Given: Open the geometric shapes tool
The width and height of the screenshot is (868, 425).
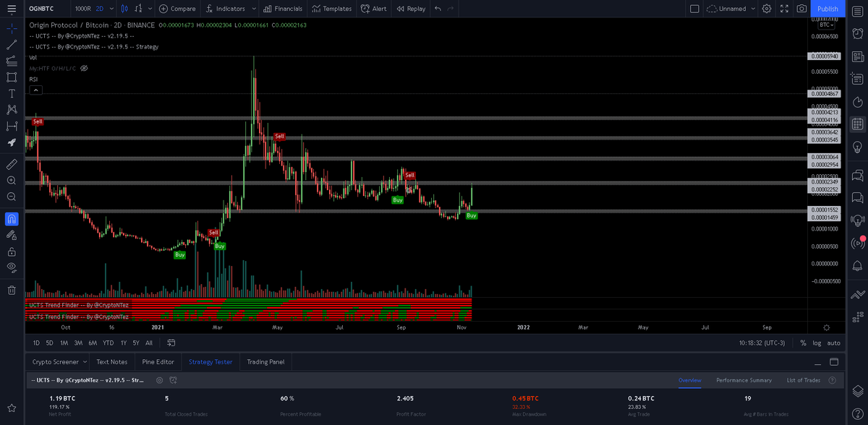Looking at the screenshot, I should tap(12, 77).
